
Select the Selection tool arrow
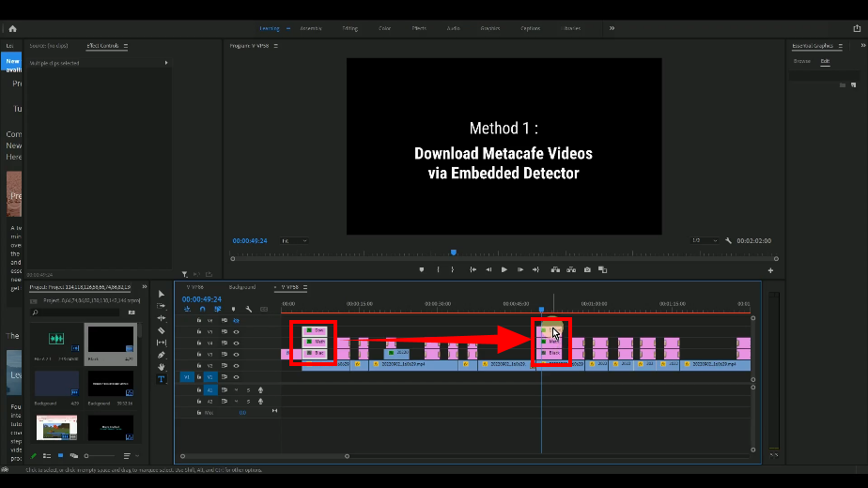pos(161,294)
